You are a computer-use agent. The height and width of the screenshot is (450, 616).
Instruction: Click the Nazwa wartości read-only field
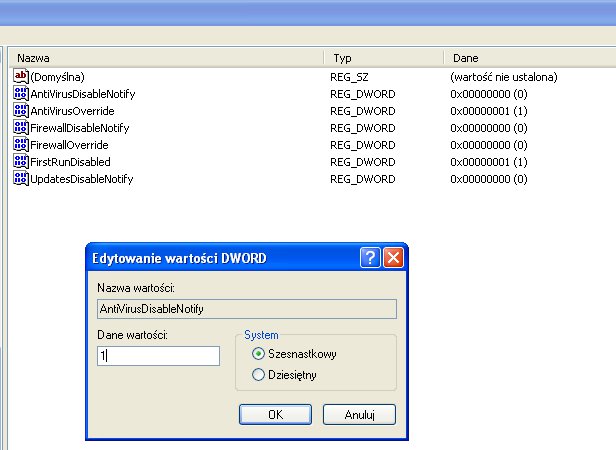245,310
